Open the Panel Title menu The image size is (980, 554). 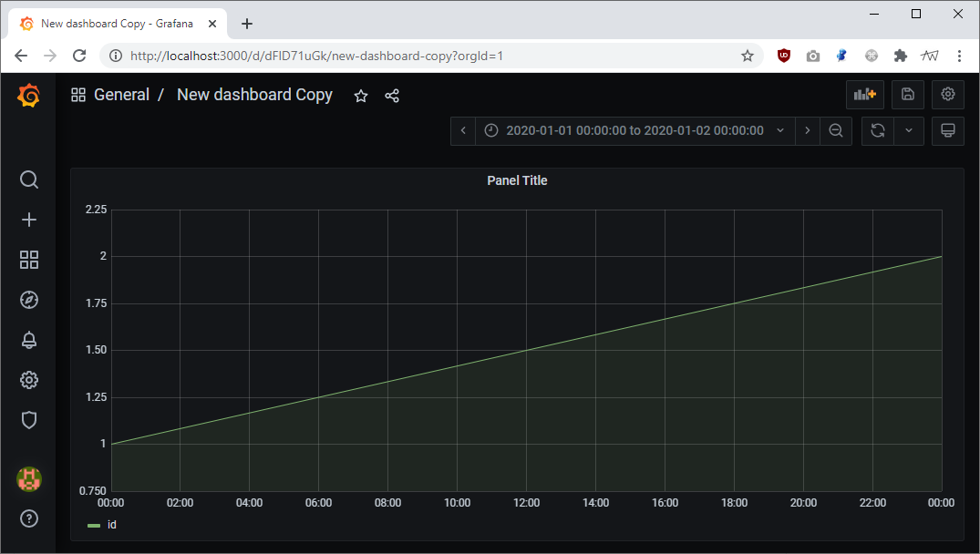coord(517,180)
